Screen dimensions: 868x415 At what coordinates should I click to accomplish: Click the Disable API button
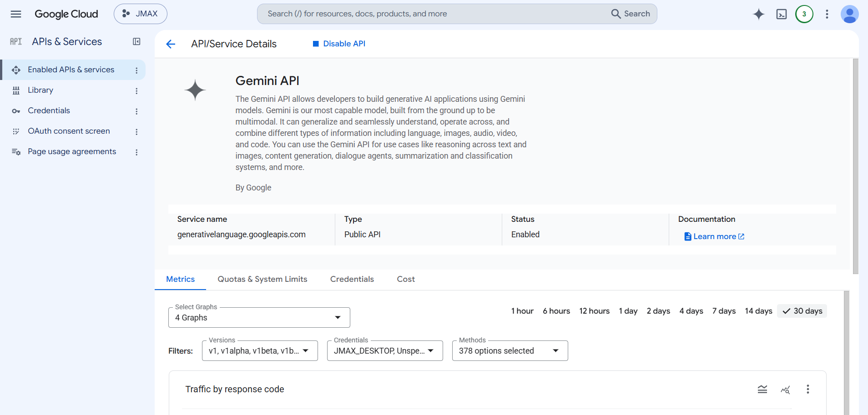[x=339, y=44]
